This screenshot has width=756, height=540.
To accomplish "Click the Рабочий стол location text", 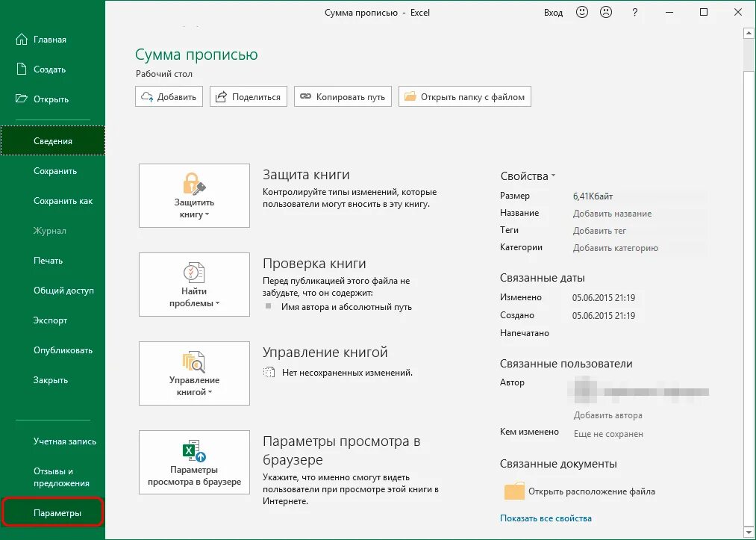I will pyautogui.click(x=164, y=74).
